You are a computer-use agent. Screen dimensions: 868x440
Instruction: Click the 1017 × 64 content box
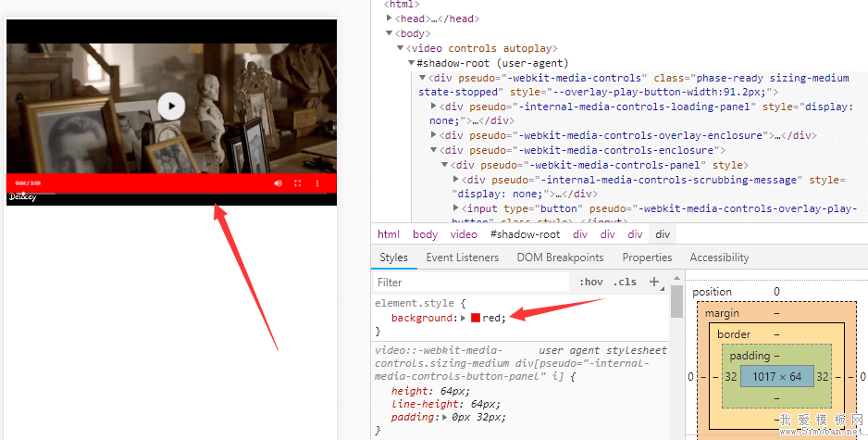(777, 376)
